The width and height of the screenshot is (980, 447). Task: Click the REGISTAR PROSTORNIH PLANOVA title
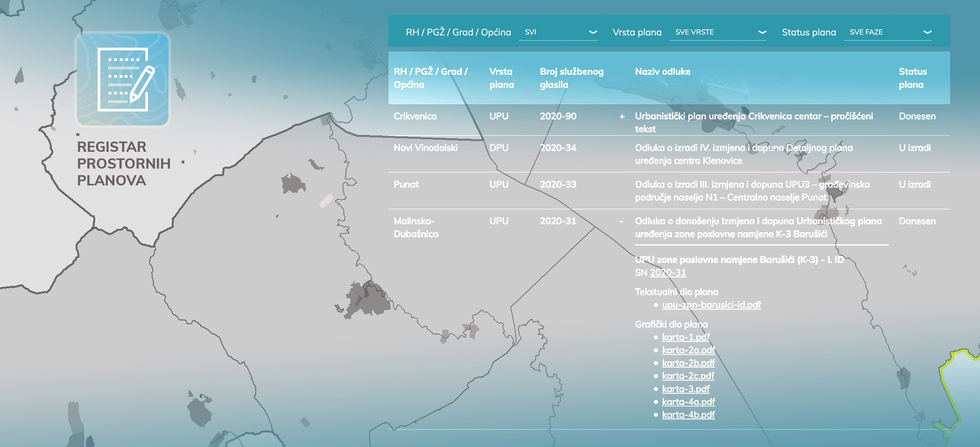coord(123,163)
